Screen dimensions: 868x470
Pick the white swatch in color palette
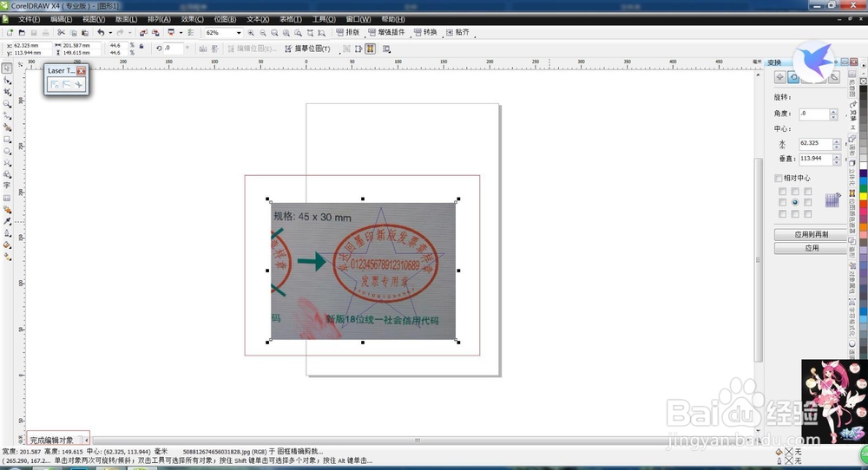coord(864,166)
